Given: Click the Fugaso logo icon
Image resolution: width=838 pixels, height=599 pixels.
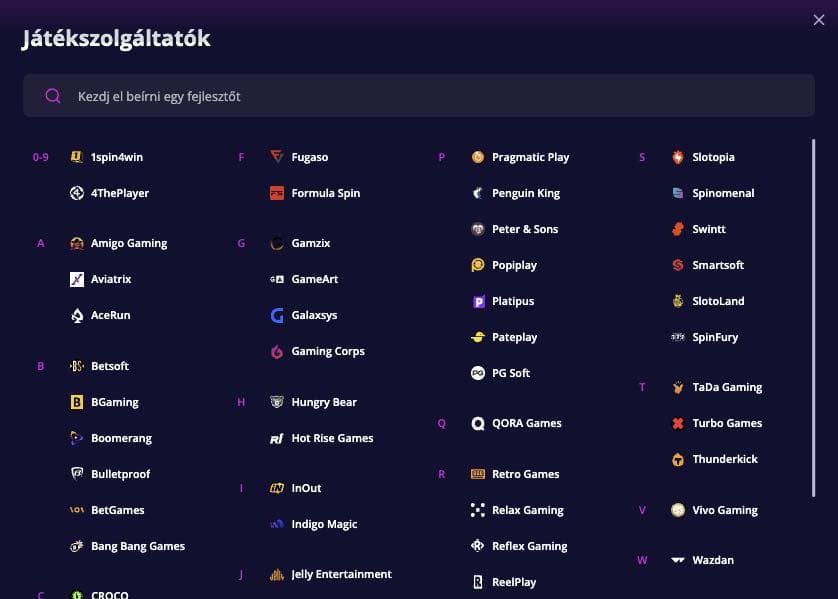Looking at the screenshot, I should 277,157.
